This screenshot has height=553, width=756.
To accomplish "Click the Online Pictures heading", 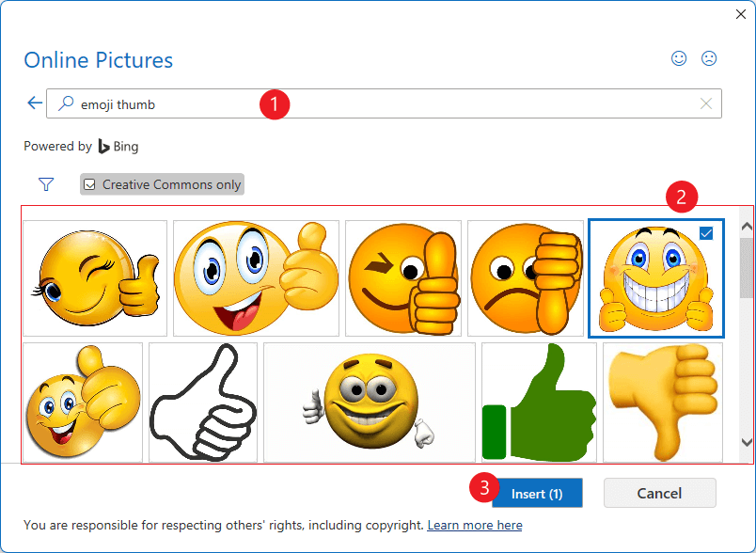I will pos(98,59).
